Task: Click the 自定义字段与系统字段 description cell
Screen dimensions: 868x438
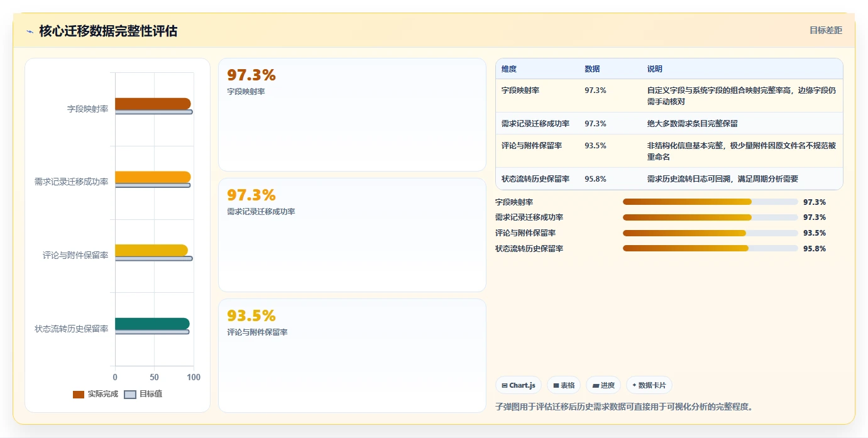Action: (x=742, y=96)
